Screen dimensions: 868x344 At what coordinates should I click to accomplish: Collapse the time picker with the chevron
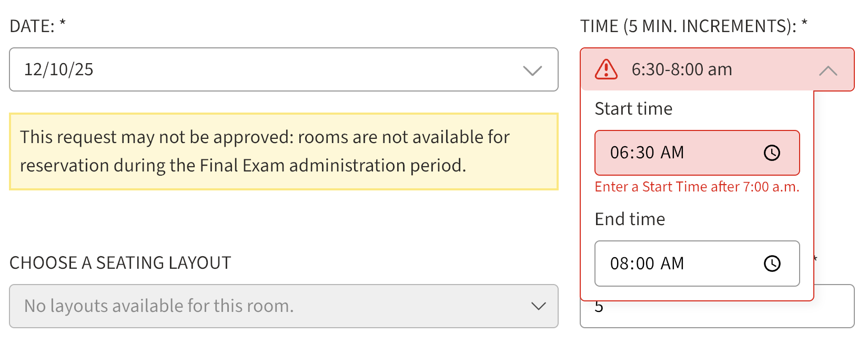click(829, 70)
